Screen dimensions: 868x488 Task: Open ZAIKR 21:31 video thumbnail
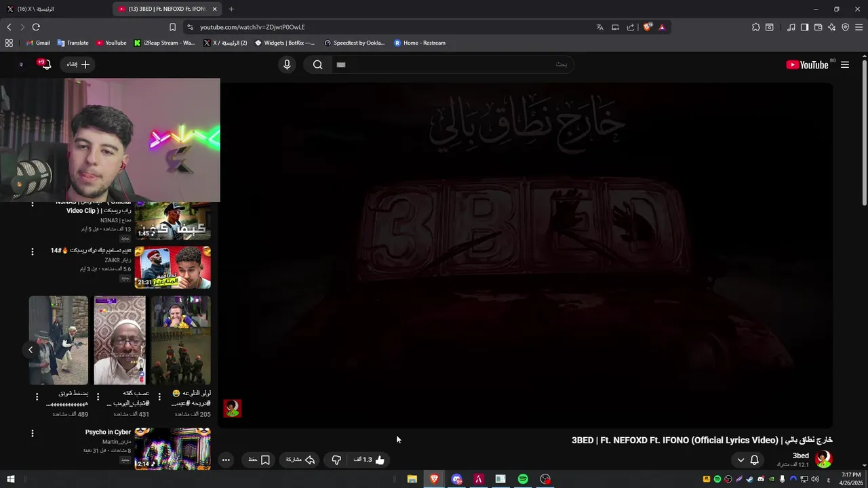(172, 267)
